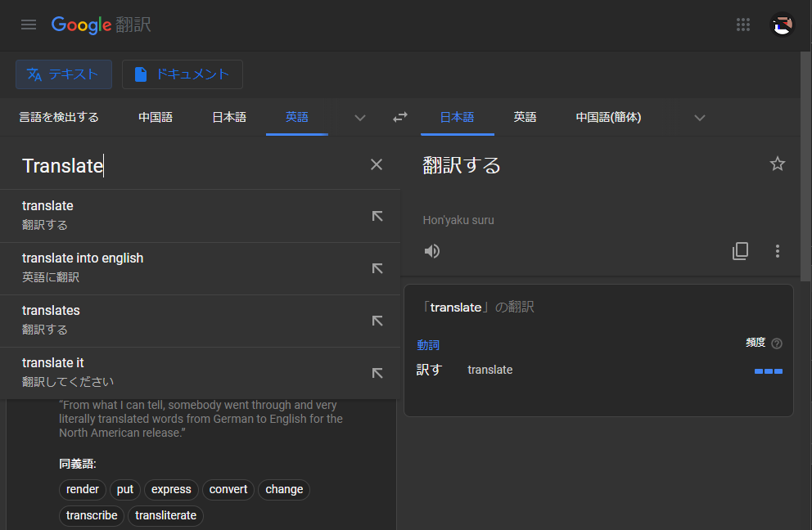Image resolution: width=812 pixels, height=530 pixels.
Task: Select 英語 as source language
Action: tap(297, 117)
